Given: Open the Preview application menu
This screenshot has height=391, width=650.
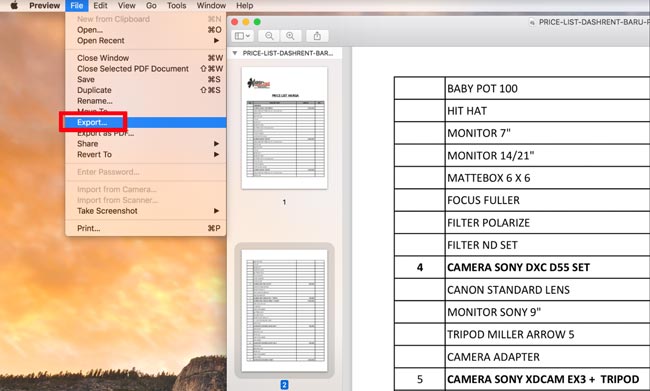Looking at the screenshot, I should (x=44, y=5).
